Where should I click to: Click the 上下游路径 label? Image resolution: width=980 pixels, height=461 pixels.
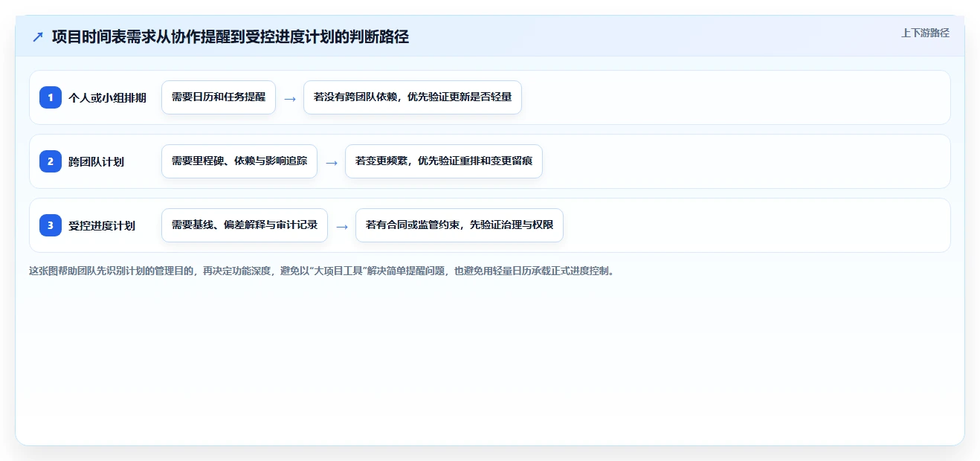click(x=925, y=33)
